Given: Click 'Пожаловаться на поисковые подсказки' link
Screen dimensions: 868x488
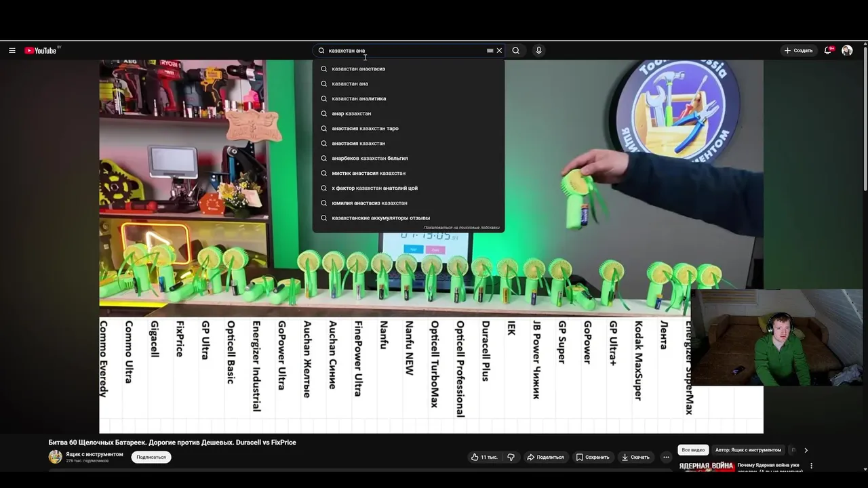Looking at the screenshot, I should 462,228.
